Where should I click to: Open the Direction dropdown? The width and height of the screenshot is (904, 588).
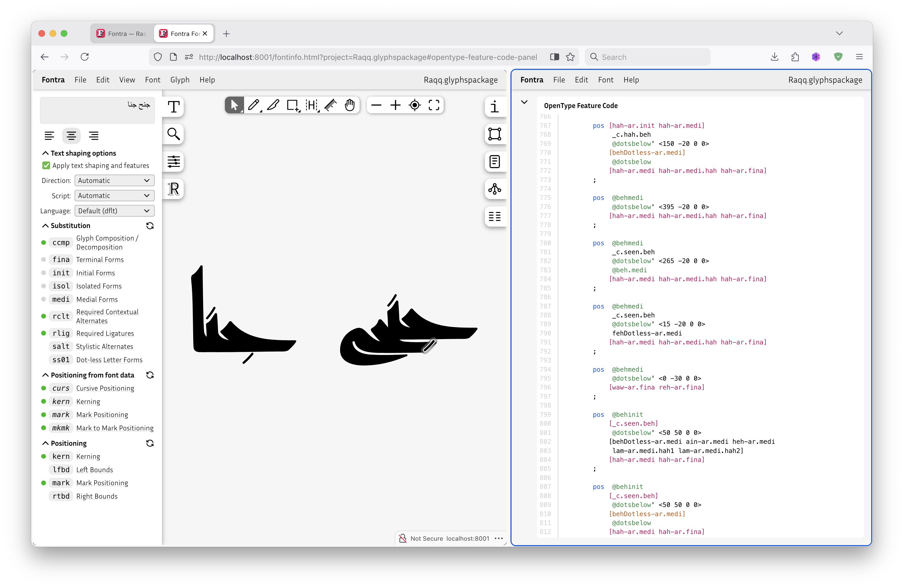click(114, 180)
